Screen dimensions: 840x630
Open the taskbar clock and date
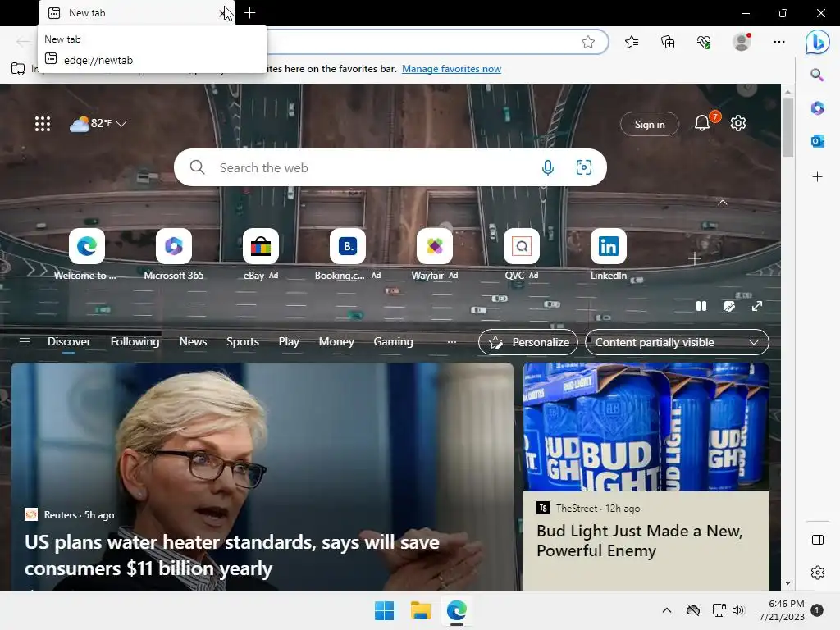(x=782, y=610)
